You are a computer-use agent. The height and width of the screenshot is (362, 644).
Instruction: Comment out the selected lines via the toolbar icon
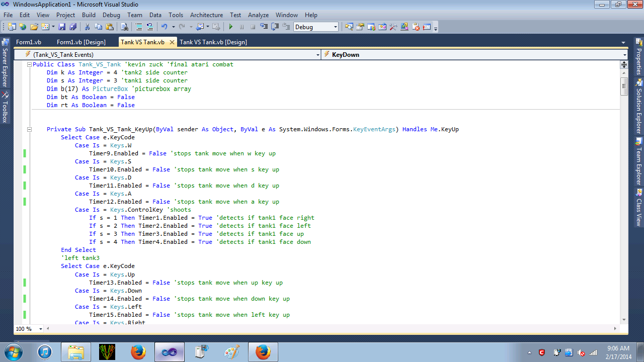[x=139, y=27]
